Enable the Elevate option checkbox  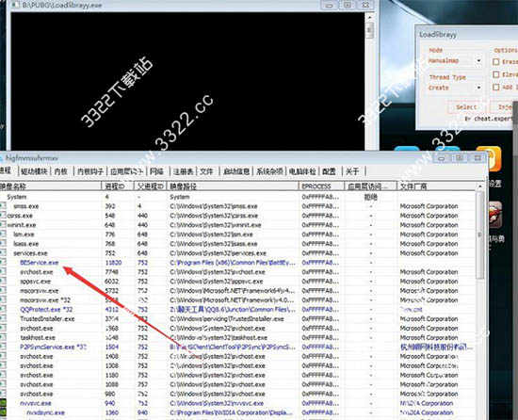(x=495, y=74)
